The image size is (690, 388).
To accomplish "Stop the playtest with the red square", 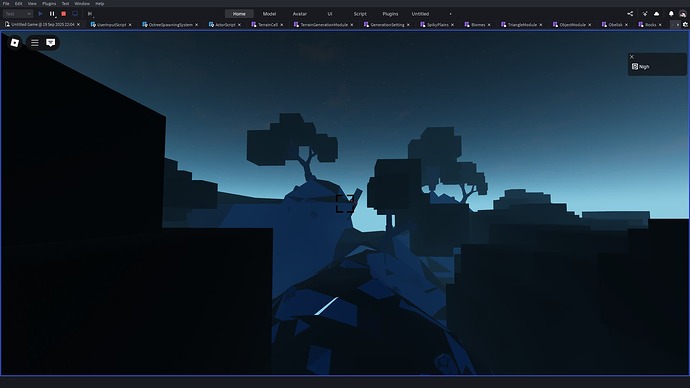I will coord(63,14).
